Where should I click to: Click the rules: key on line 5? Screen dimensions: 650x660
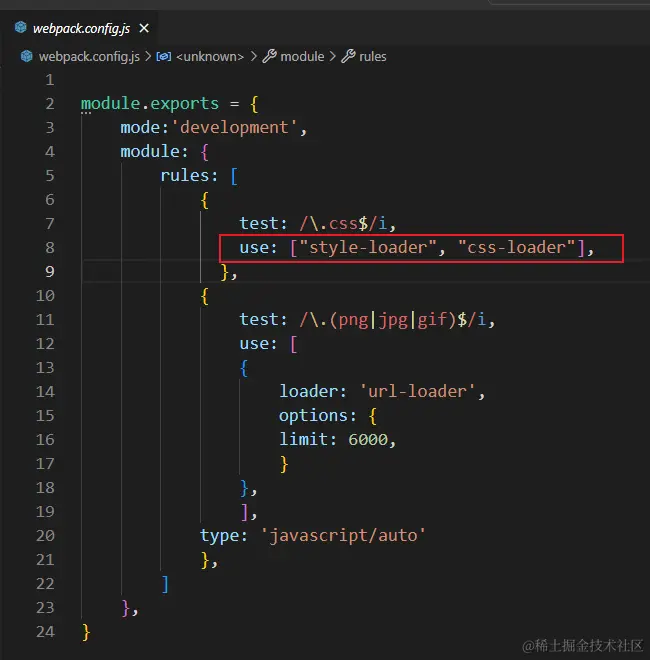click(189, 176)
